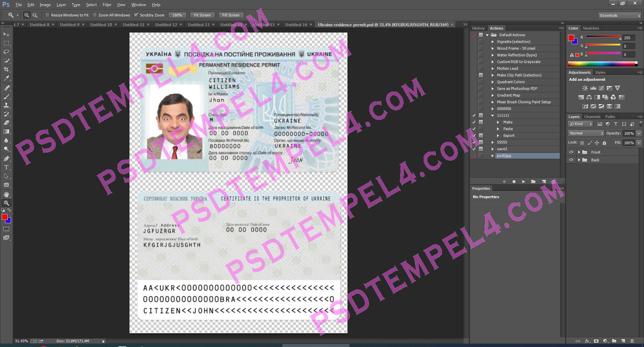Image resolution: width=644 pixels, height=347 pixels.
Task: Click the zoom in magnifier icon
Action: pyautogui.click(x=27, y=15)
